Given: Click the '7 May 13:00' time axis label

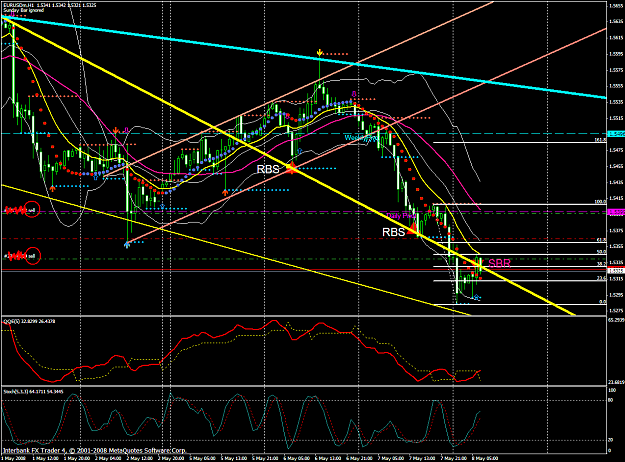Looking at the screenshot, I should point(422,458).
